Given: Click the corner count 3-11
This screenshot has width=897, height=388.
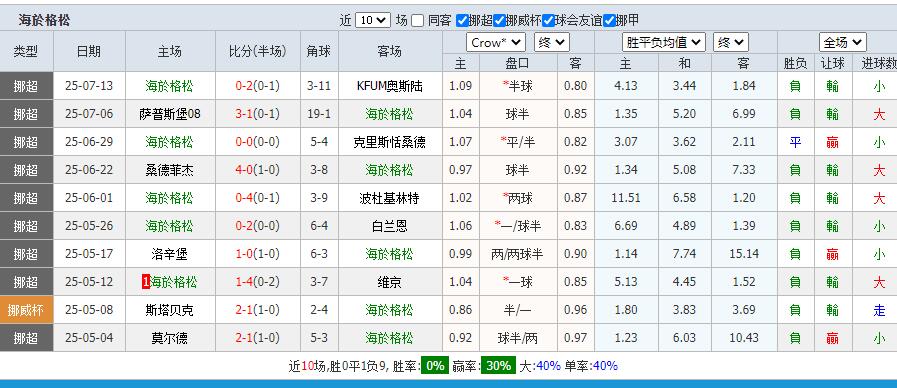Looking at the screenshot, I should tap(319, 86).
